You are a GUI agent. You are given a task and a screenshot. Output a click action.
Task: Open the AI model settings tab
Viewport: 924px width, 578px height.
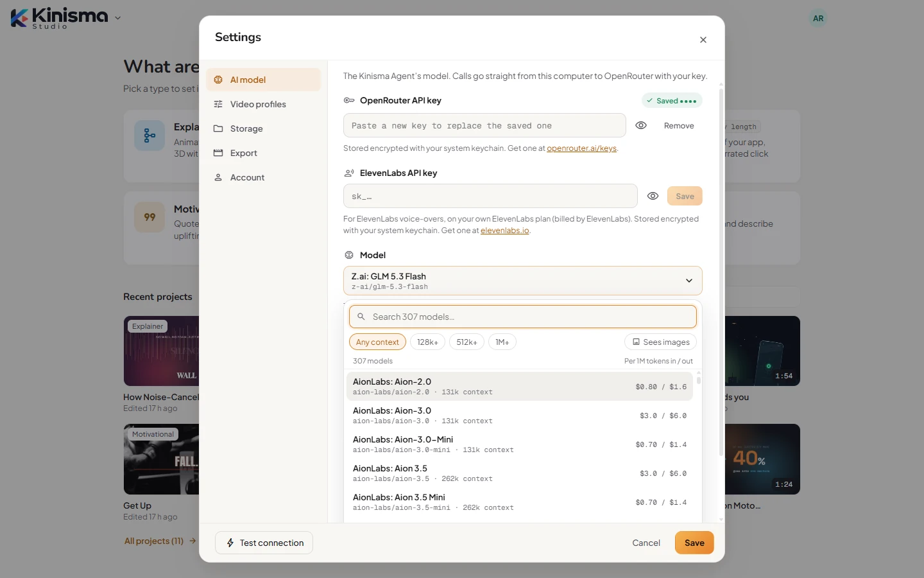click(x=263, y=80)
